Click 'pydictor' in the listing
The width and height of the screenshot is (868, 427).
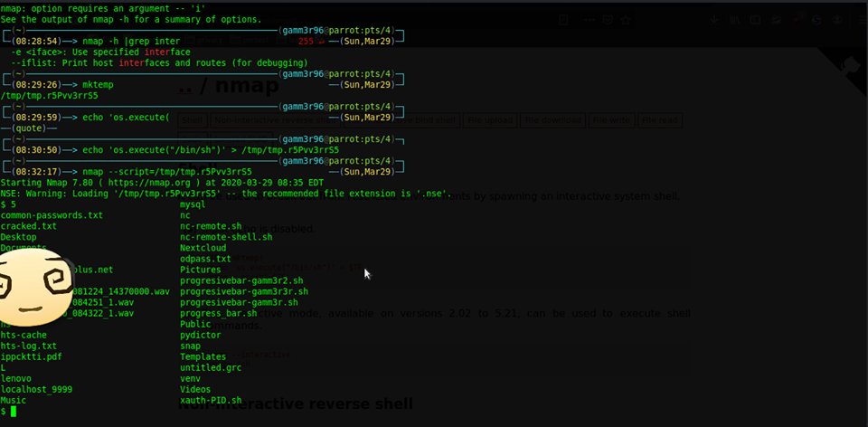click(201, 335)
